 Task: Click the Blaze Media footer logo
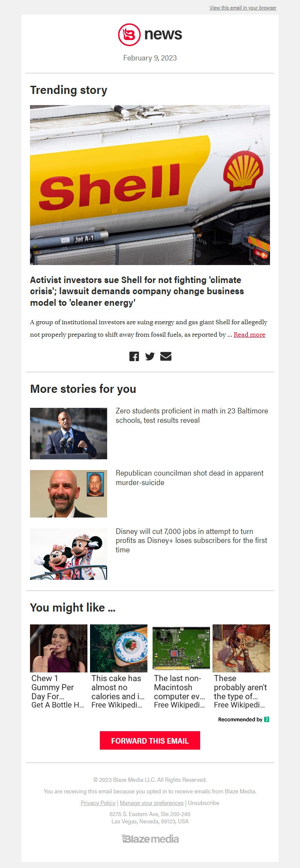coord(150,838)
